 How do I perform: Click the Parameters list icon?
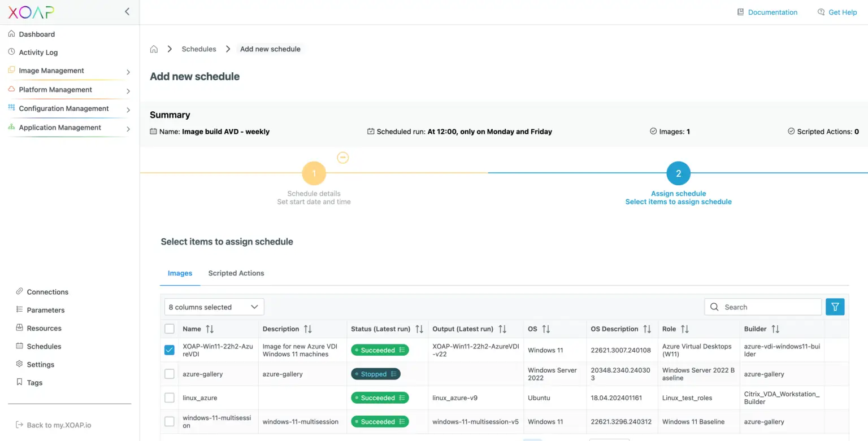pyautogui.click(x=20, y=309)
